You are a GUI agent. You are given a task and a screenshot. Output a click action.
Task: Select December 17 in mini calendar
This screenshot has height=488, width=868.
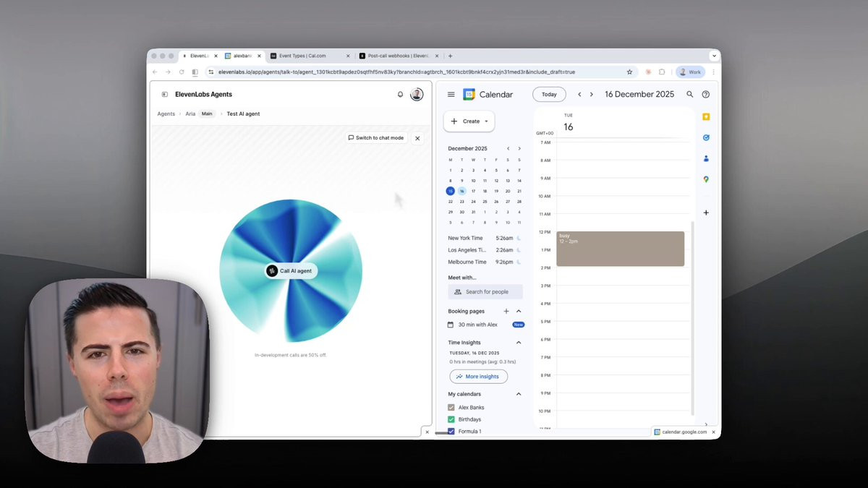pyautogui.click(x=473, y=191)
